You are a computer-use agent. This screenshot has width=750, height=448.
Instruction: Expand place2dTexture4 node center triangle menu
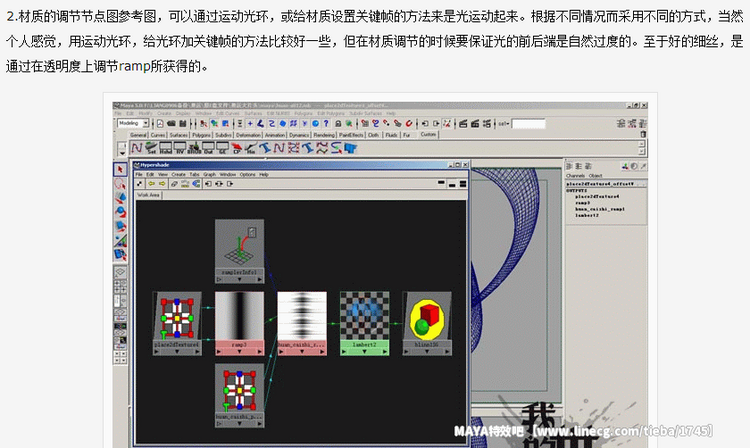[x=176, y=351]
